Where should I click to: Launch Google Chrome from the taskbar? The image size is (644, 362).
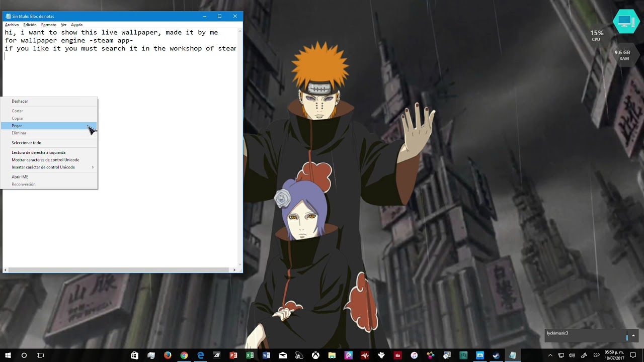pyautogui.click(x=184, y=355)
